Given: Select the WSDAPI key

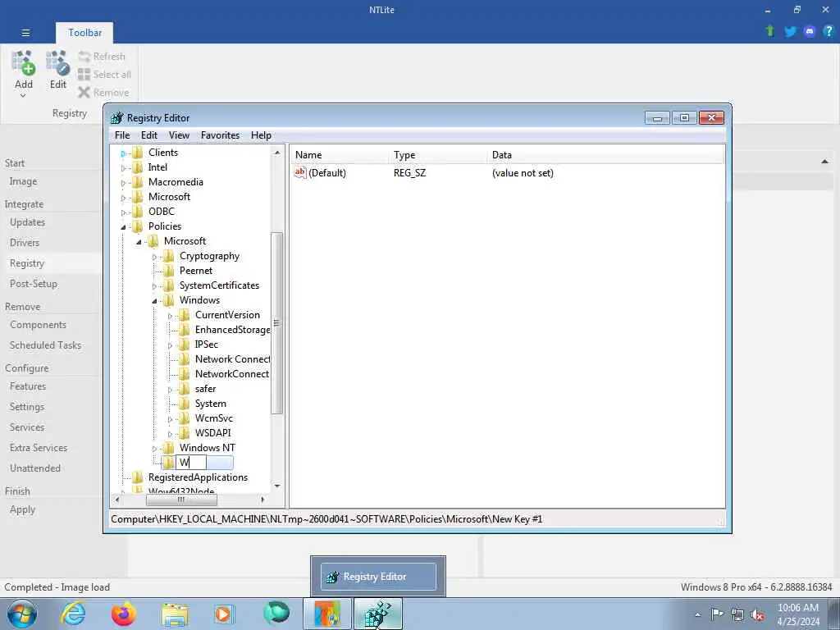Looking at the screenshot, I should pyautogui.click(x=212, y=433).
